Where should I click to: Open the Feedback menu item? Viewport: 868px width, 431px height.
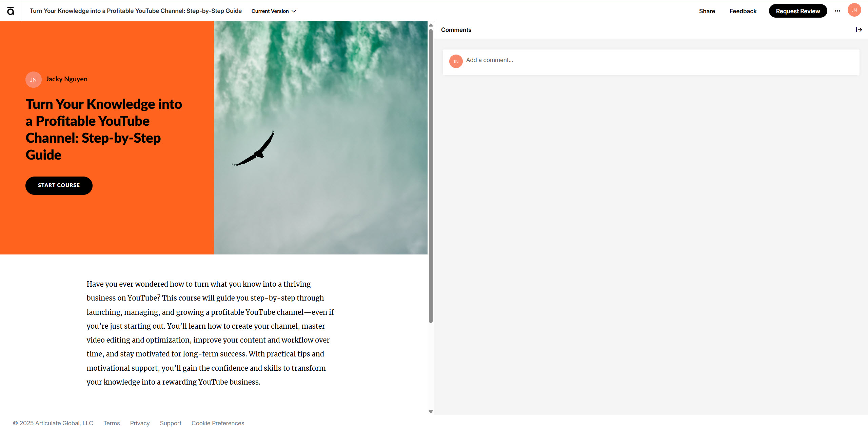[743, 11]
